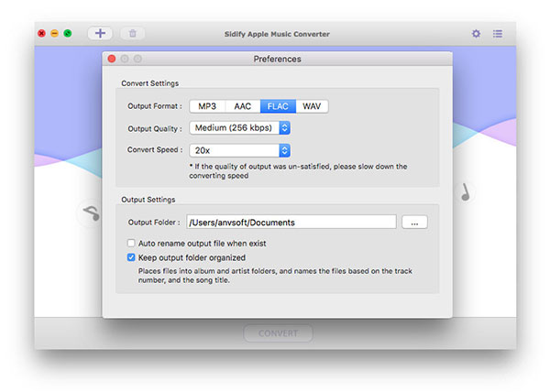This screenshot has width=550, height=392.
Task: Open the Output Quality dropdown
Action: click(239, 128)
